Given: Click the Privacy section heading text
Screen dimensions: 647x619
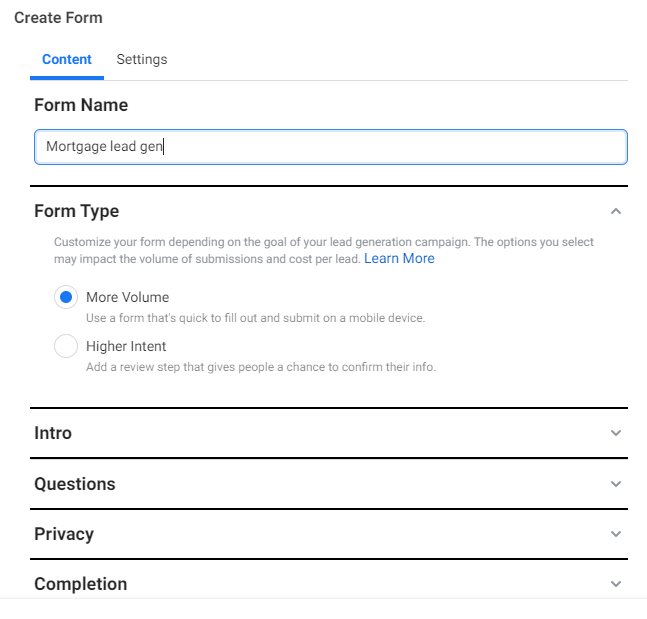Looking at the screenshot, I should point(64,534).
